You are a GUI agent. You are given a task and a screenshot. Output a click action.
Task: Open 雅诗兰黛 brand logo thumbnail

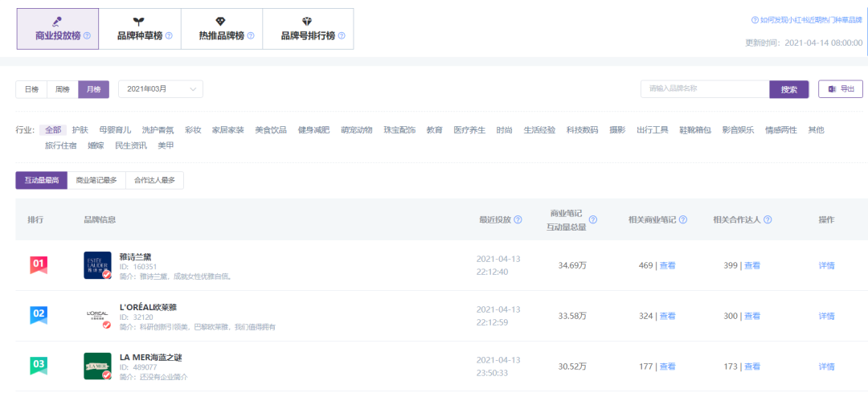(x=97, y=265)
